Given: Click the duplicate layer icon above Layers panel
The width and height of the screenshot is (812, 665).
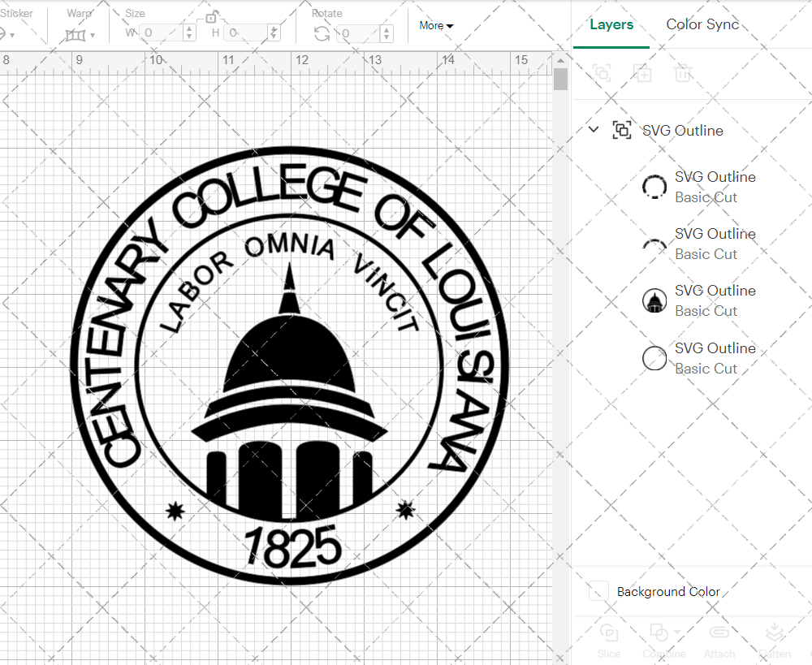Looking at the screenshot, I should pyautogui.click(x=603, y=74).
